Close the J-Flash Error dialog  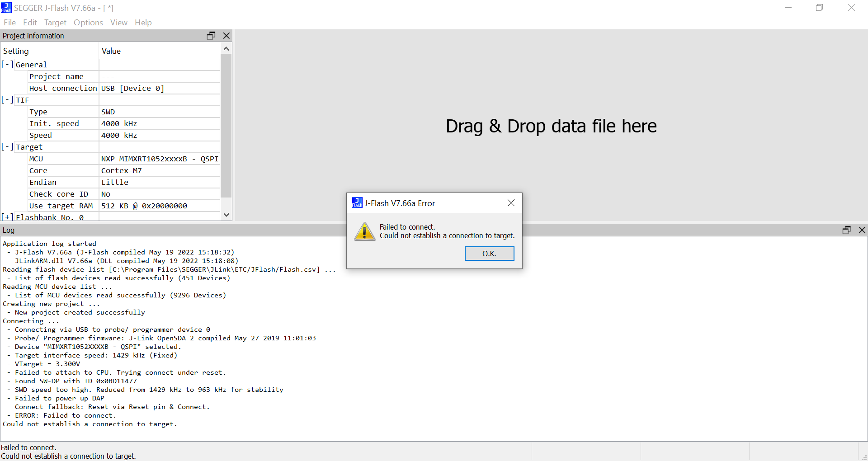(x=511, y=203)
